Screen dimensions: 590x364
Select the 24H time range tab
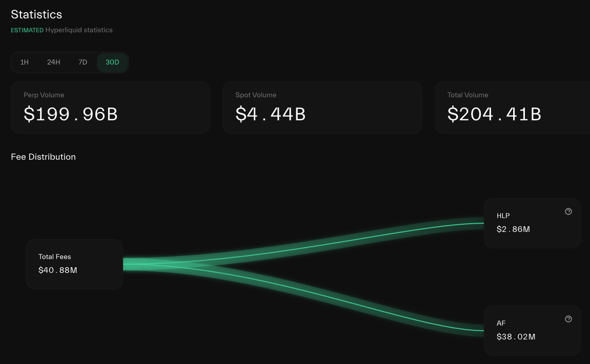[x=54, y=62]
